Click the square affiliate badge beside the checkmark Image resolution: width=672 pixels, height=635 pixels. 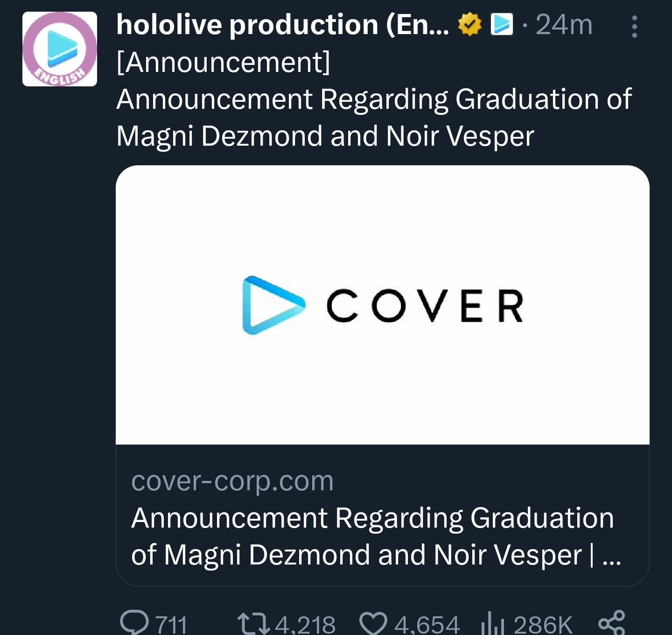pos(502,24)
